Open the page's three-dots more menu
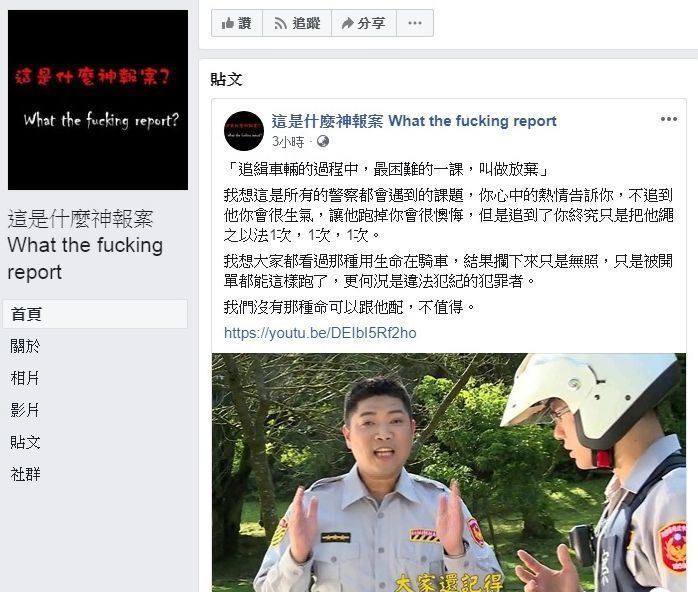 414,23
